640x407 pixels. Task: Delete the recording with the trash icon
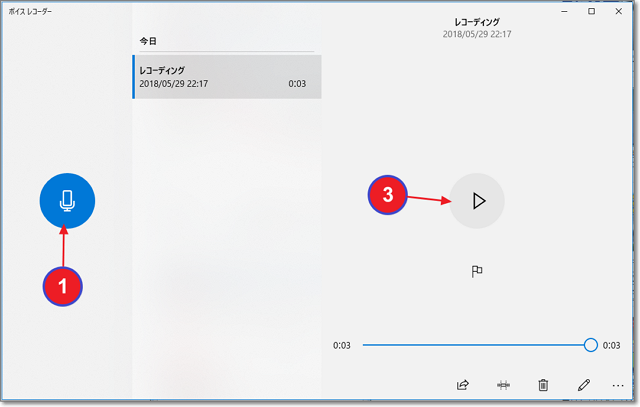(543, 384)
